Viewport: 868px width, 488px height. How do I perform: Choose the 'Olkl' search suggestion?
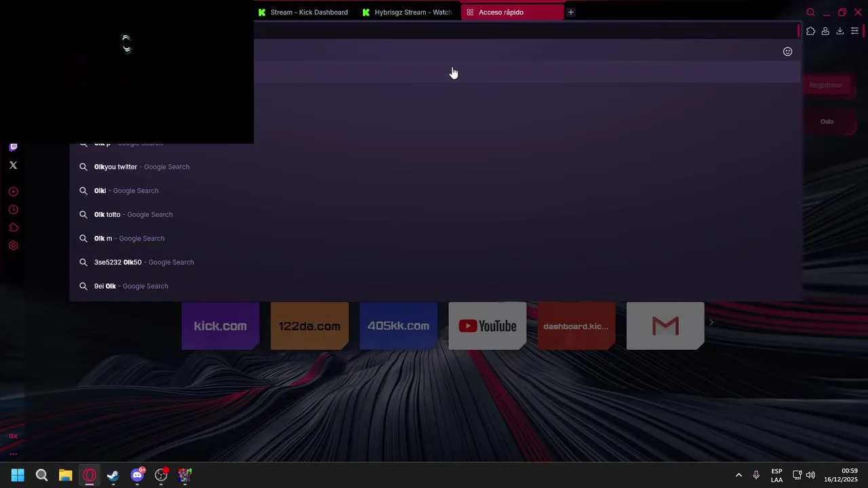tap(435, 190)
